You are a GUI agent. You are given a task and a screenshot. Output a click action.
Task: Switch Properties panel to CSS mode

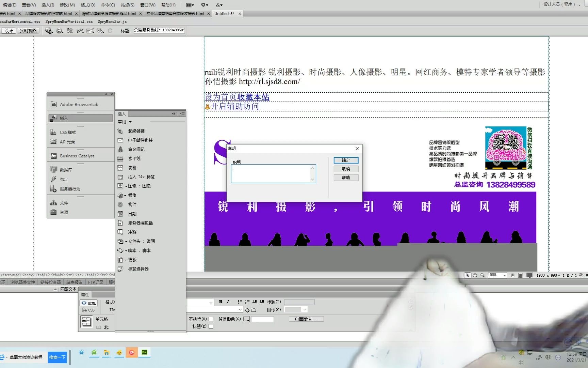tap(89, 310)
